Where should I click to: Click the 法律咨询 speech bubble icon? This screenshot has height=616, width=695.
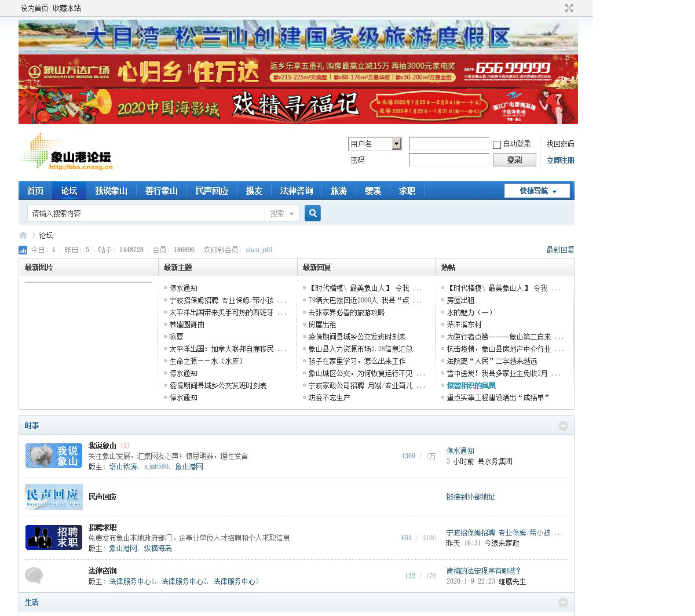(x=34, y=575)
